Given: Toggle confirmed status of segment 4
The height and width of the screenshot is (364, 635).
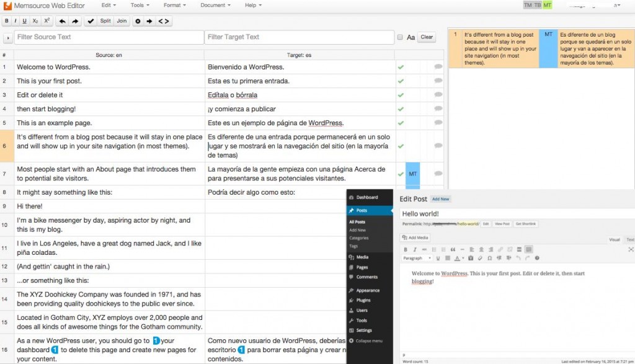Looking at the screenshot, I should pos(401,109).
